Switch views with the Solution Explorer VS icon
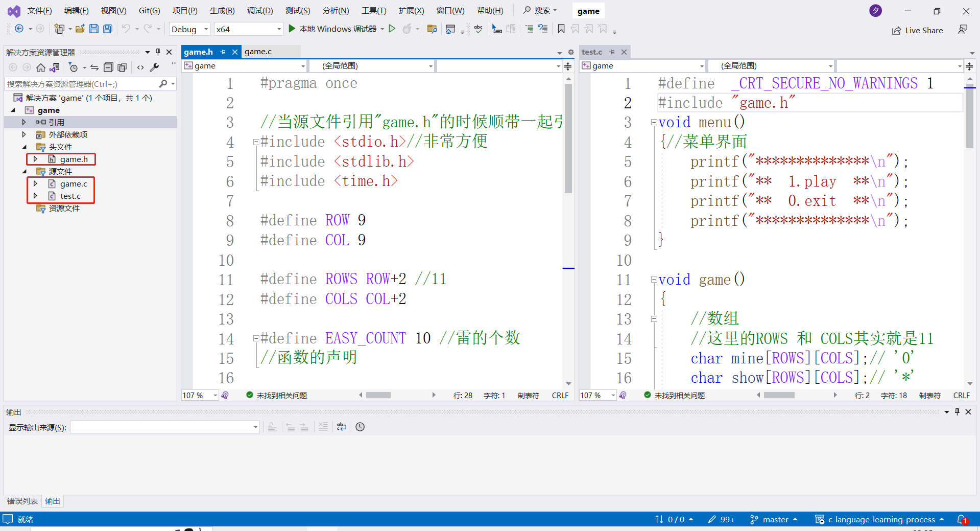Image resolution: width=980 pixels, height=531 pixels. pyautogui.click(x=55, y=67)
